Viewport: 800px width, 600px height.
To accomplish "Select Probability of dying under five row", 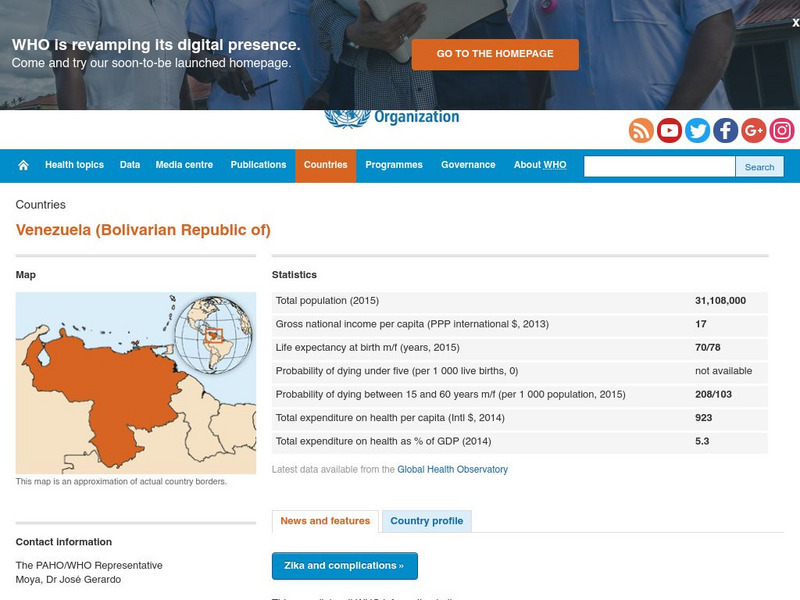I will tap(519, 371).
